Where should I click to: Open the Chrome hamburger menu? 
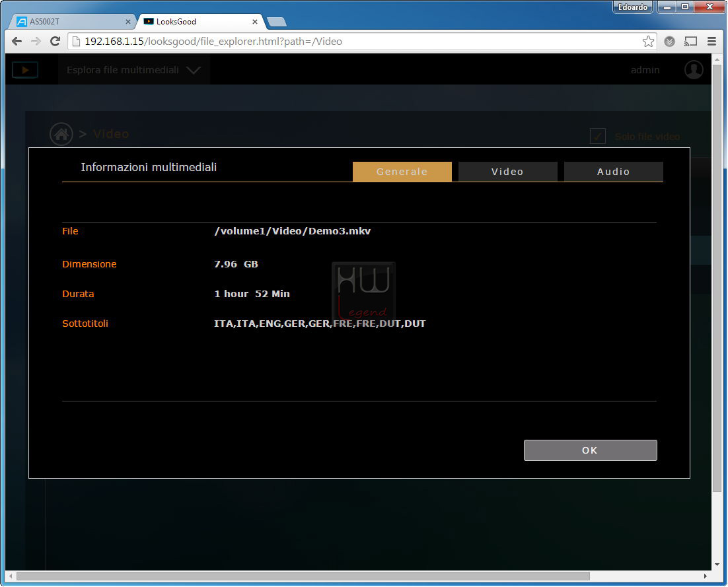tap(711, 42)
